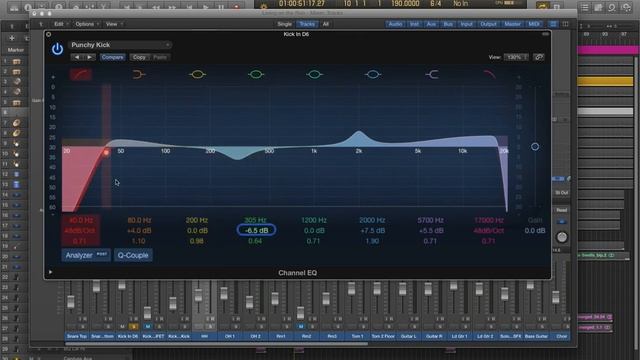Toggle the green 305 Hz bell band icon
This screenshot has width=640, height=360.
256,74
